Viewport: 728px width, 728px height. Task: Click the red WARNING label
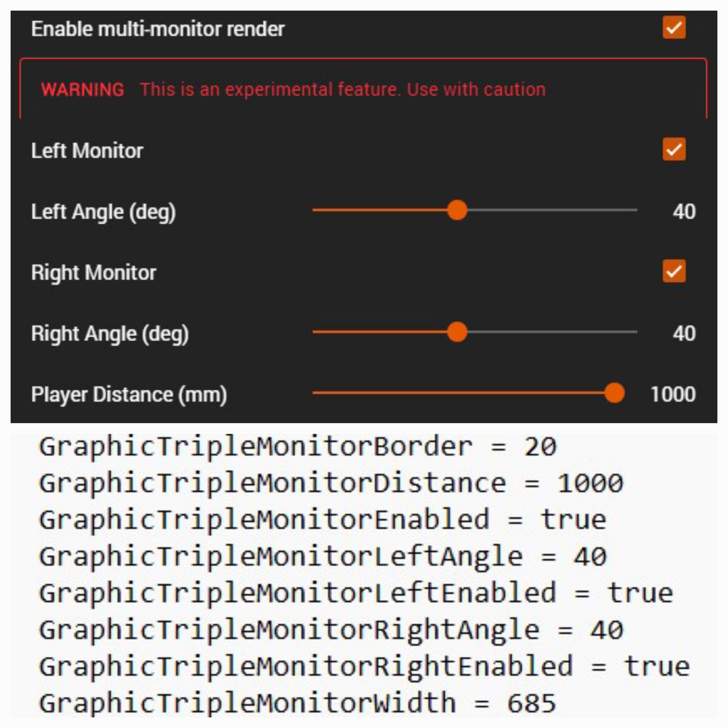[x=82, y=90]
